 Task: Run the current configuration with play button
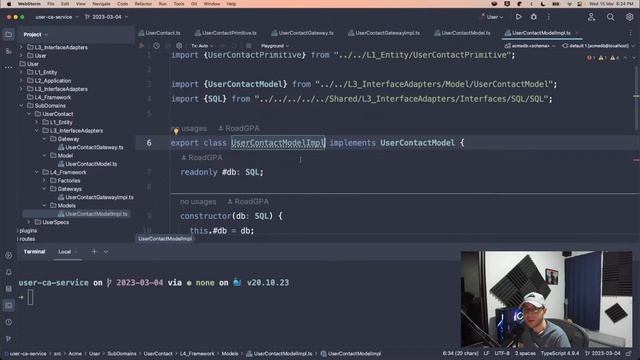[x=518, y=17]
